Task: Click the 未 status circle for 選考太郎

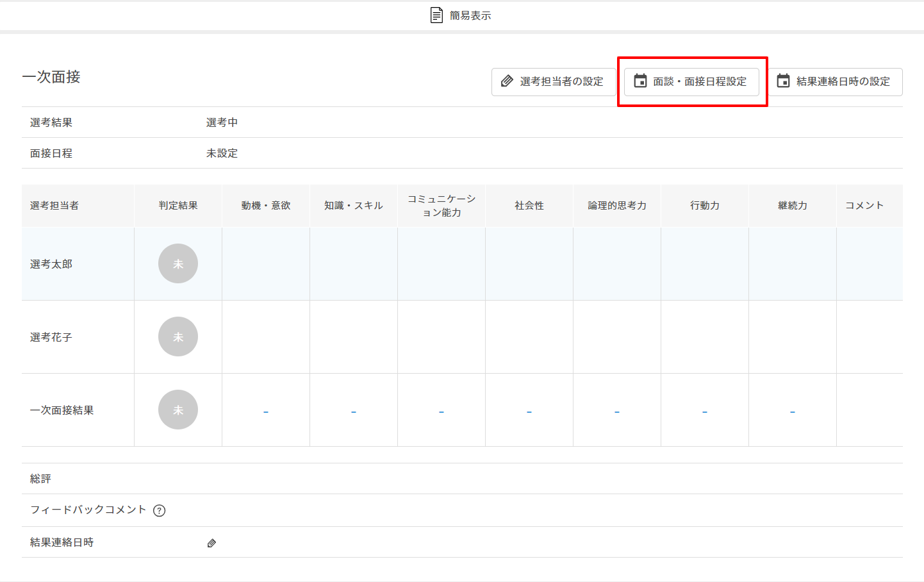Action: tap(178, 263)
